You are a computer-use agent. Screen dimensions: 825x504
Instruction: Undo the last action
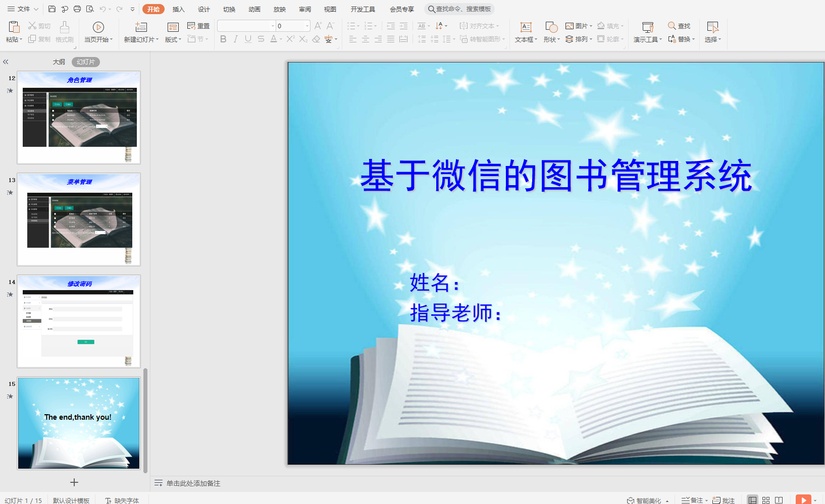point(103,9)
